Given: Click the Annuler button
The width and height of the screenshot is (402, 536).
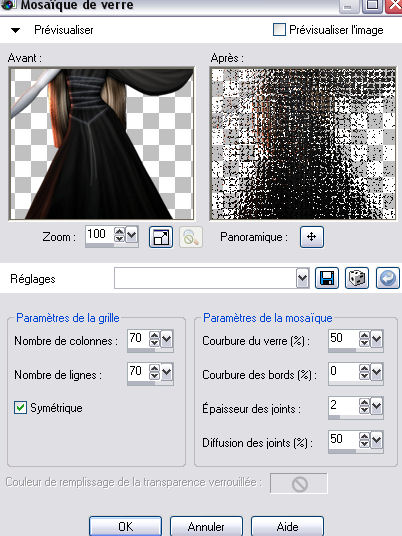Looking at the screenshot, I should (206, 526).
